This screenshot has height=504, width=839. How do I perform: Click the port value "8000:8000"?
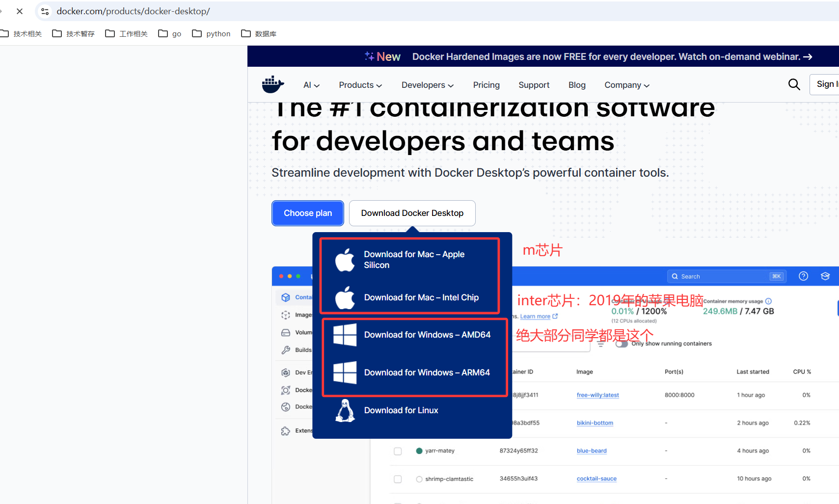(679, 395)
